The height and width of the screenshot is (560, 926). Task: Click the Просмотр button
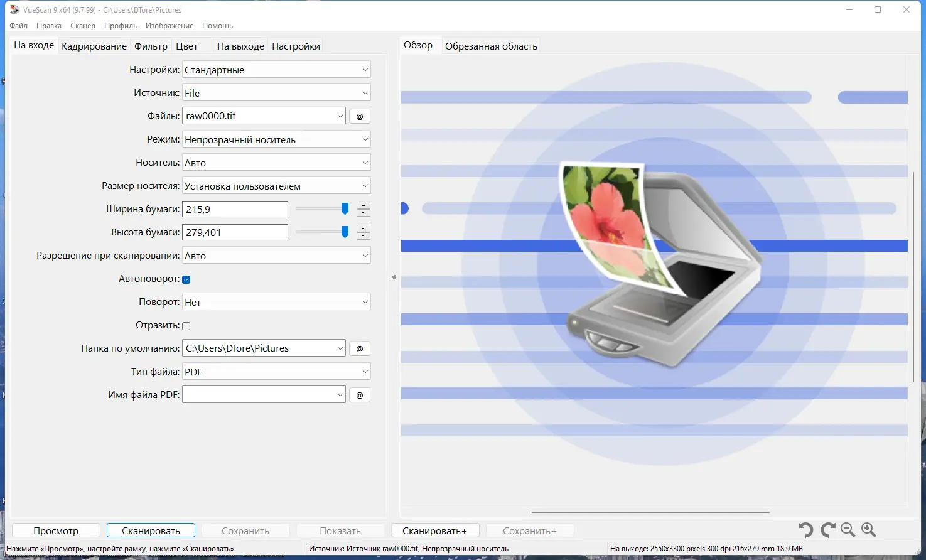tap(55, 530)
